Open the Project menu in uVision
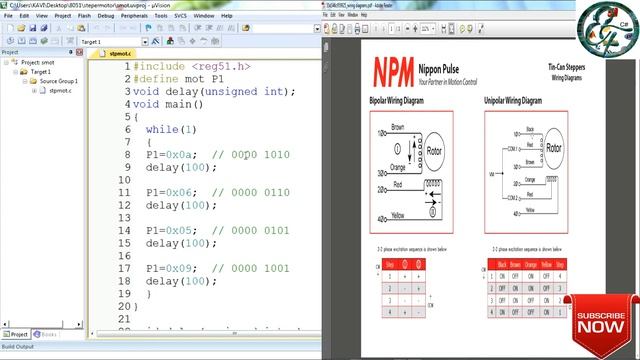This screenshot has height=360, width=640. (x=62, y=16)
